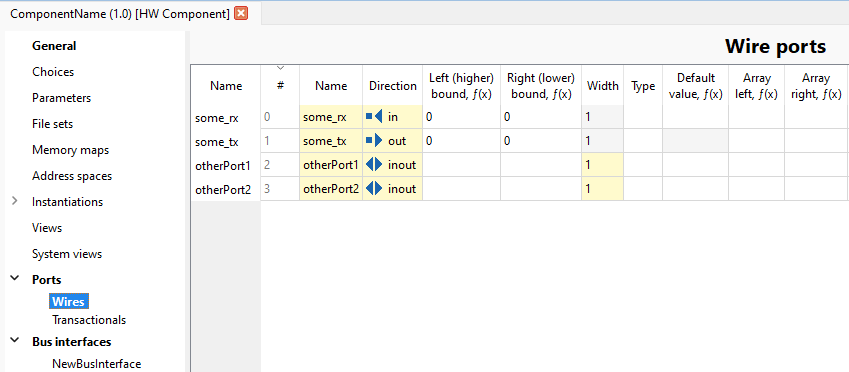Open NewBusInterface in the sidebar
Viewport: 849px width, 372px height.
pos(96,363)
